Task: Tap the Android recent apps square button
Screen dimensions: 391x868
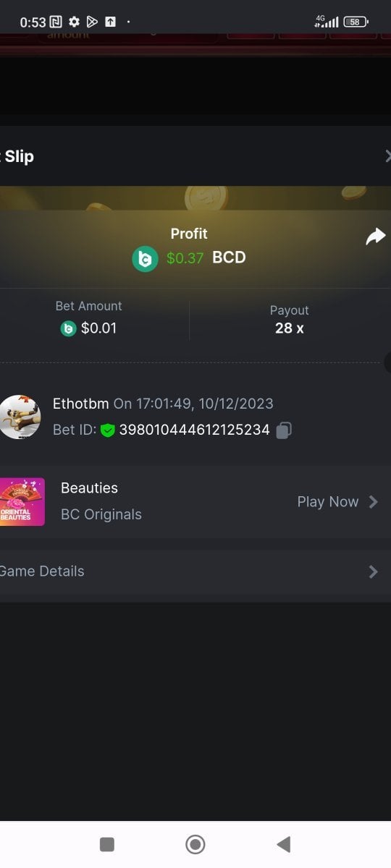Action: pyautogui.click(x=107, y=844)
